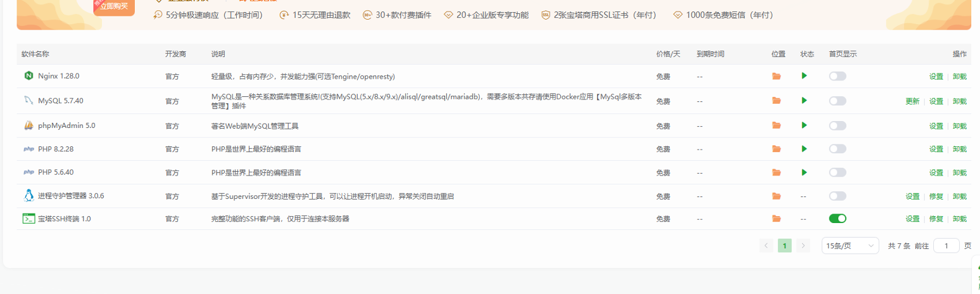Open 设置 for PHP 8.2.28
Screen dimensions: 980x294
tap(936, 149)
